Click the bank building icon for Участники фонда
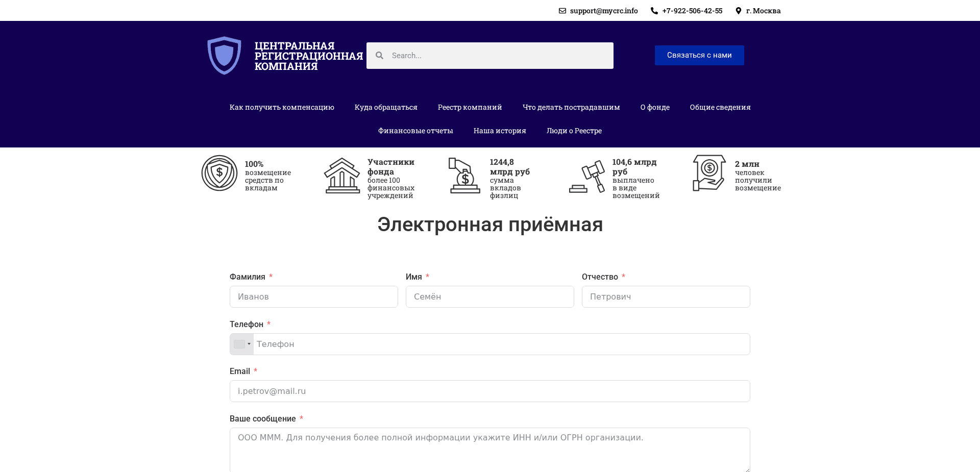 tap(341, 176)
